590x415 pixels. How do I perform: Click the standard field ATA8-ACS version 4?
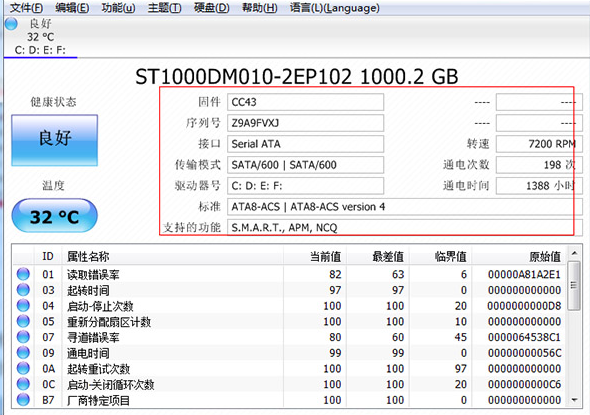[x=404, y=207]
